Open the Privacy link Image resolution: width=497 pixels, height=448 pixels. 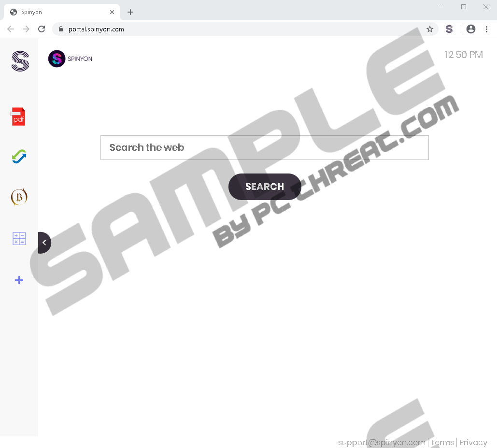473,442
